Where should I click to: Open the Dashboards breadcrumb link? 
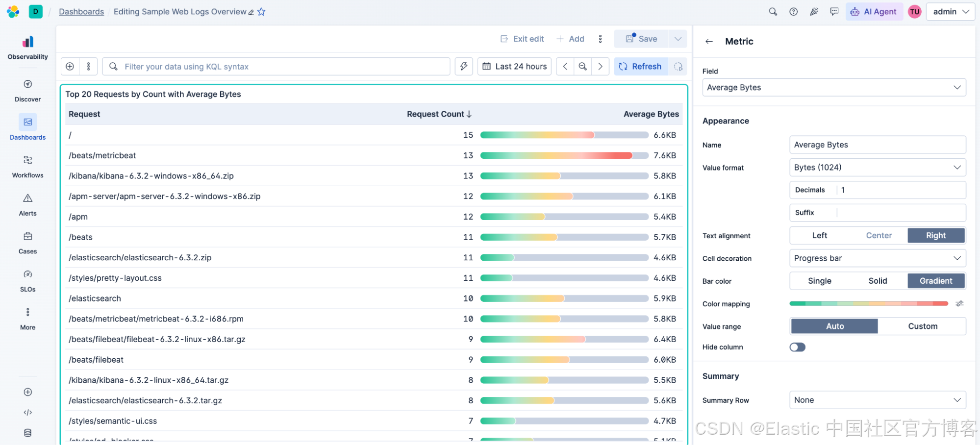81,12
